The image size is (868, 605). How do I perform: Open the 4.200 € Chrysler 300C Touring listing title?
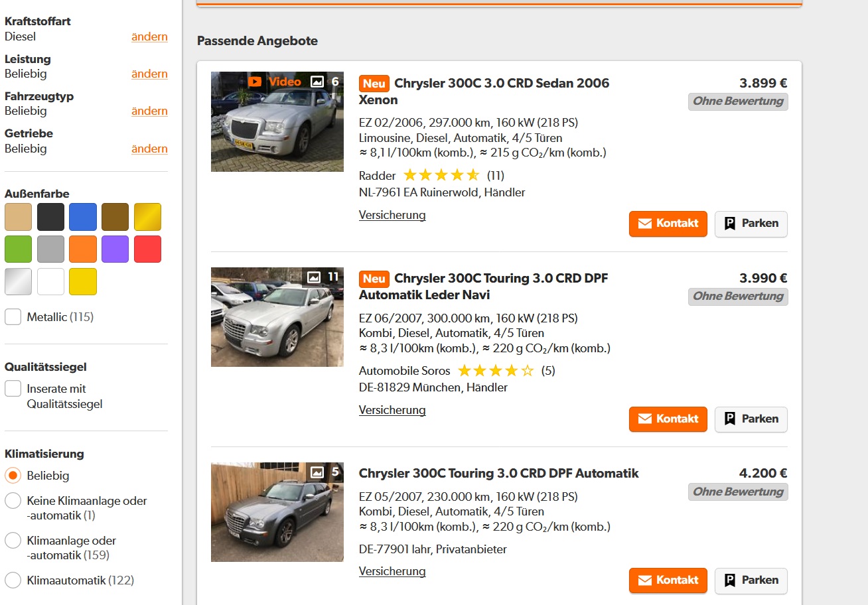click(x=499, y=474)
